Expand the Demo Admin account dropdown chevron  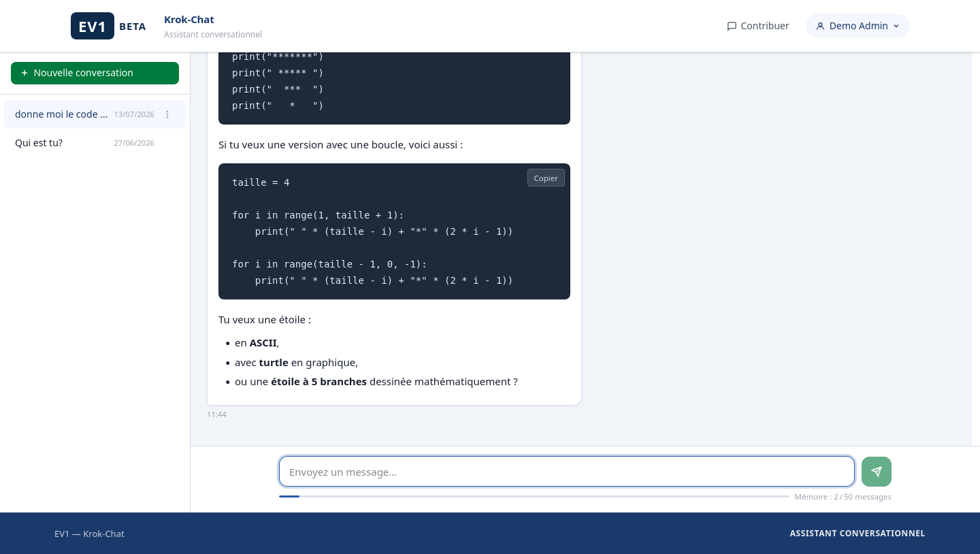tap(896, 26)
